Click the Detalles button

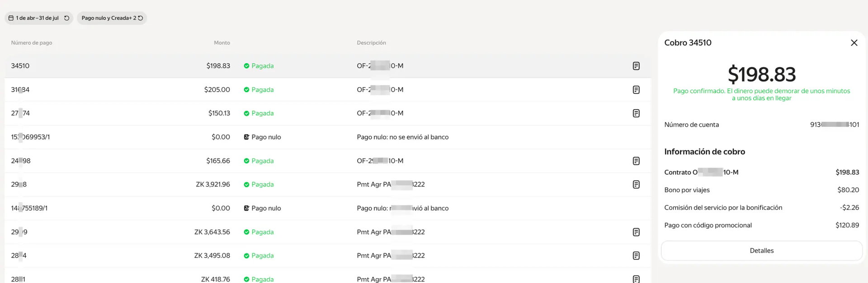click(x=762, y=251)
